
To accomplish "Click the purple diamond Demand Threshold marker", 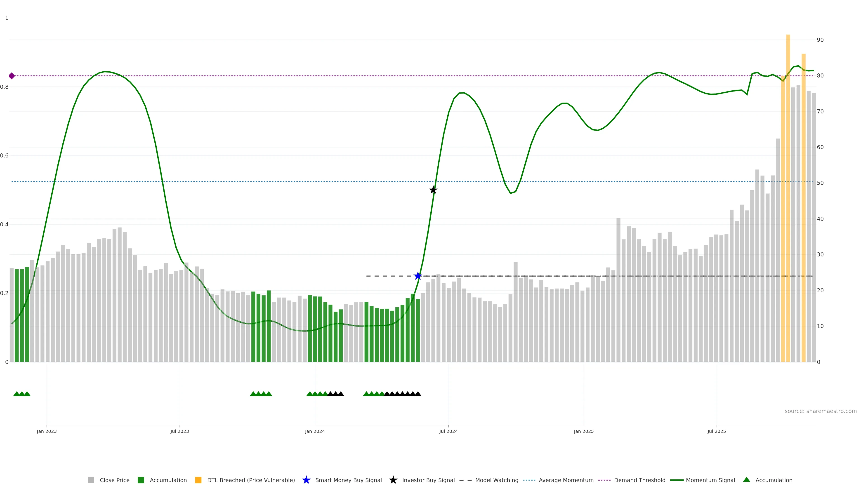I will pyautogui.click(x=12, y=76).
